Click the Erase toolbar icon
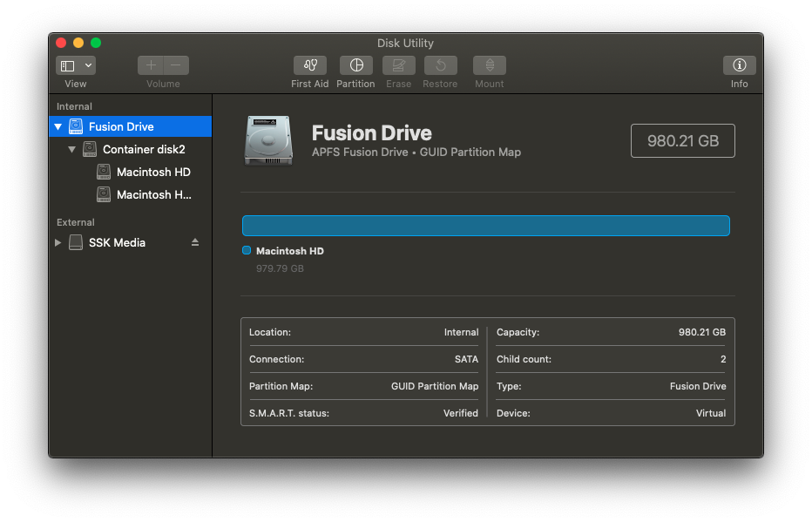 point(398,65)
